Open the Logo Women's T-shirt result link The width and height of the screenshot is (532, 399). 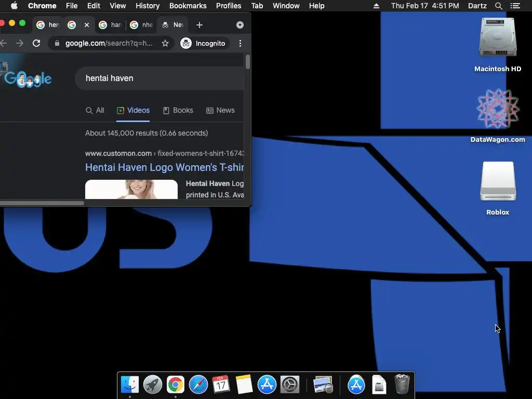pos(165,167)
